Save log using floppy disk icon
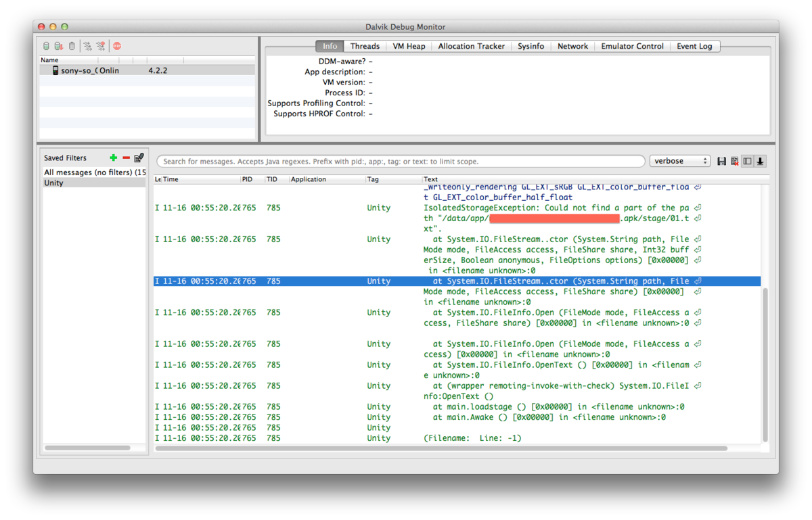 click(x=721, y=161)
